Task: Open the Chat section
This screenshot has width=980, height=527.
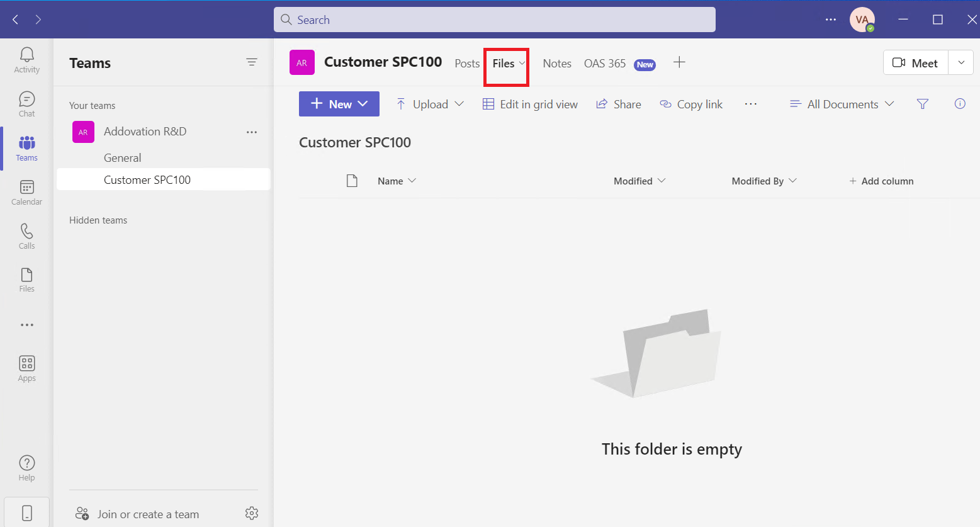Action: pos(26,103)
